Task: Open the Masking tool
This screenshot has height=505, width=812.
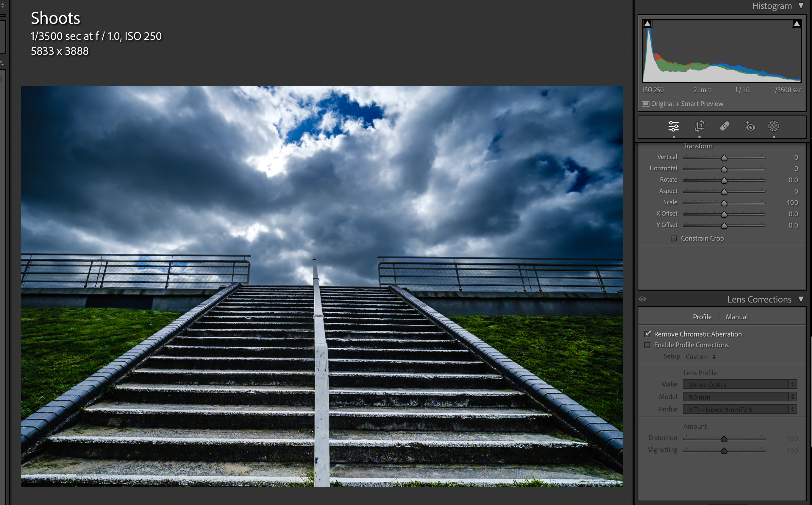Action: point(773,127)
